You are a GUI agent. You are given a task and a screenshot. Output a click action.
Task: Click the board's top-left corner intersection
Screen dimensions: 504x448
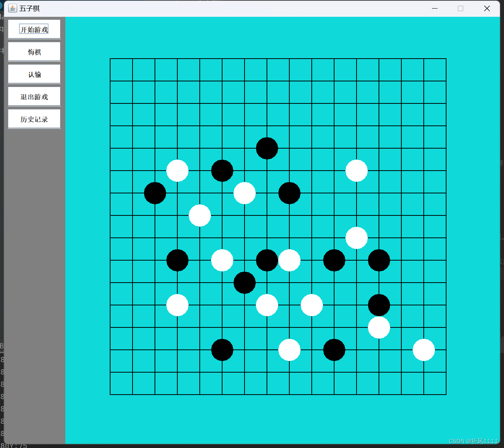[110, 59]
